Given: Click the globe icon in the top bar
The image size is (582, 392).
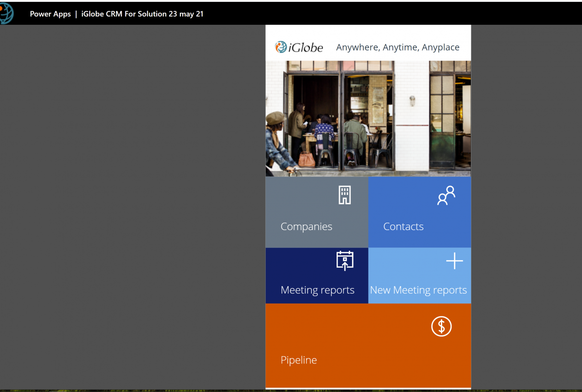Looking at the screenshot, I should [7, 13].
